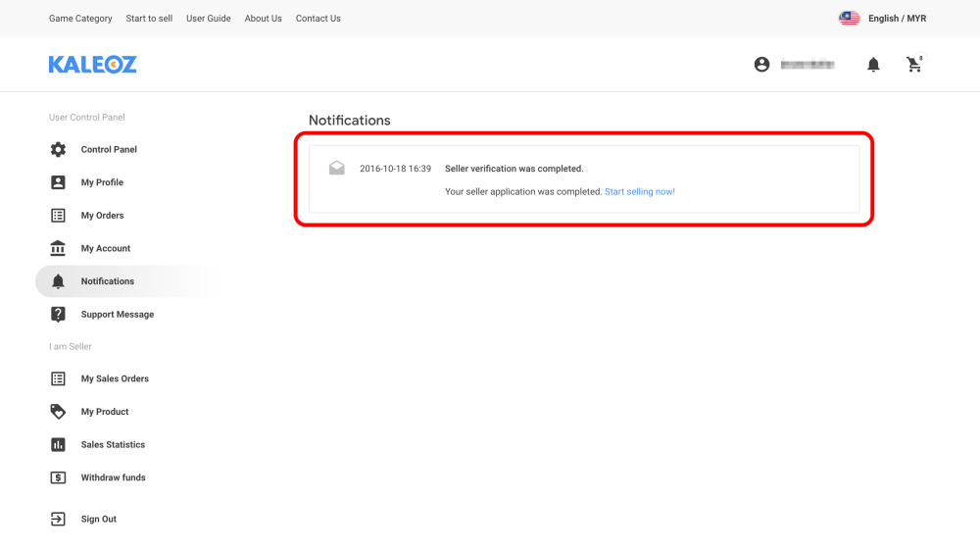Viewport: 980px width, 552px height.
Task: Click the user account avatar icon
Action: pos(761,65)
